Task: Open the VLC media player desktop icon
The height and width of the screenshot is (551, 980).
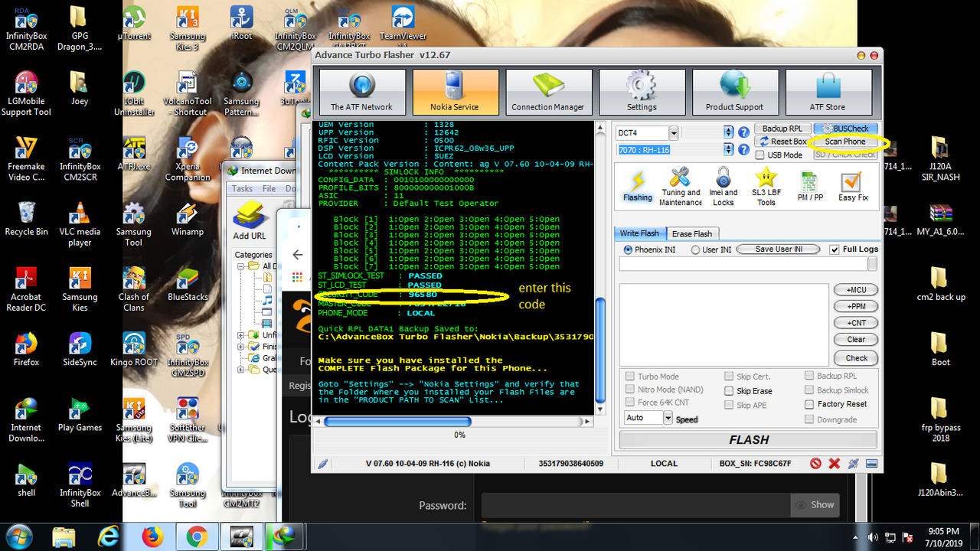Action: (80, 225)
